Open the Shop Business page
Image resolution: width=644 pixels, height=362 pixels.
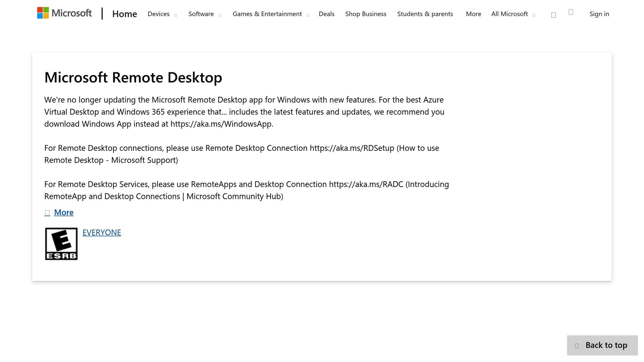366,14
